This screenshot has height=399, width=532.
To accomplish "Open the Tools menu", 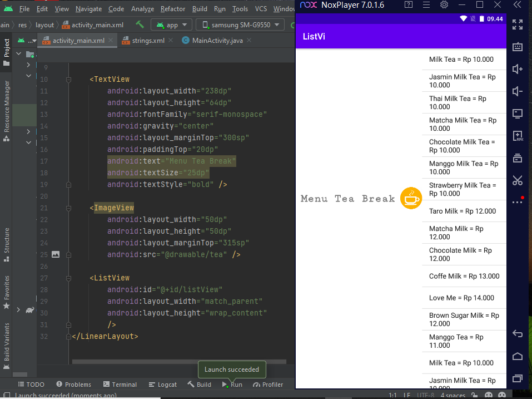I will tap(240, 9).
